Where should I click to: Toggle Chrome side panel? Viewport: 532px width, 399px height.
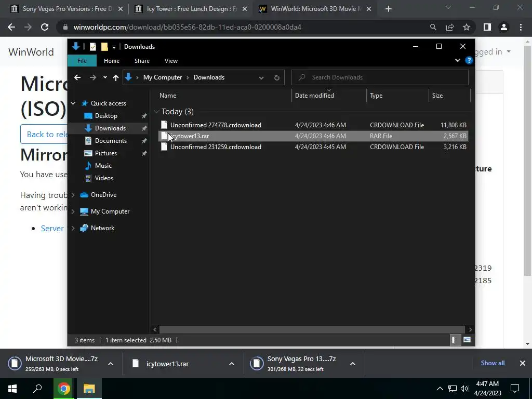[x=487, y=27]
